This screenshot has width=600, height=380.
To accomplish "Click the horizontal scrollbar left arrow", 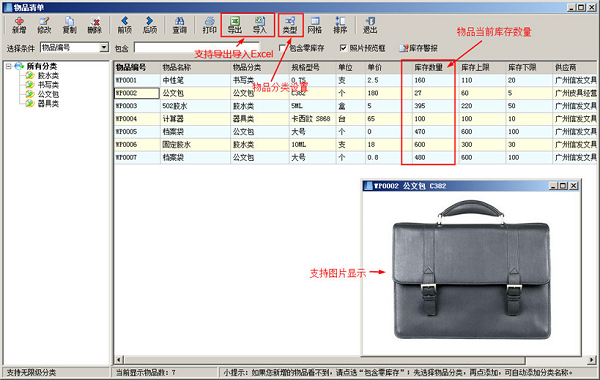I will (119, 360).
